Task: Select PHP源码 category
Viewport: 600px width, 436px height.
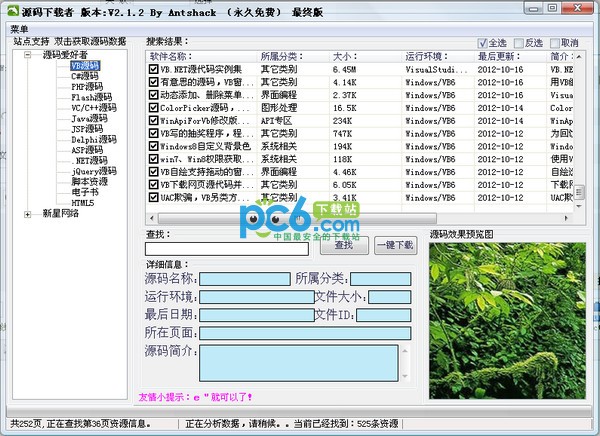Action: click(x=87, y=87)
